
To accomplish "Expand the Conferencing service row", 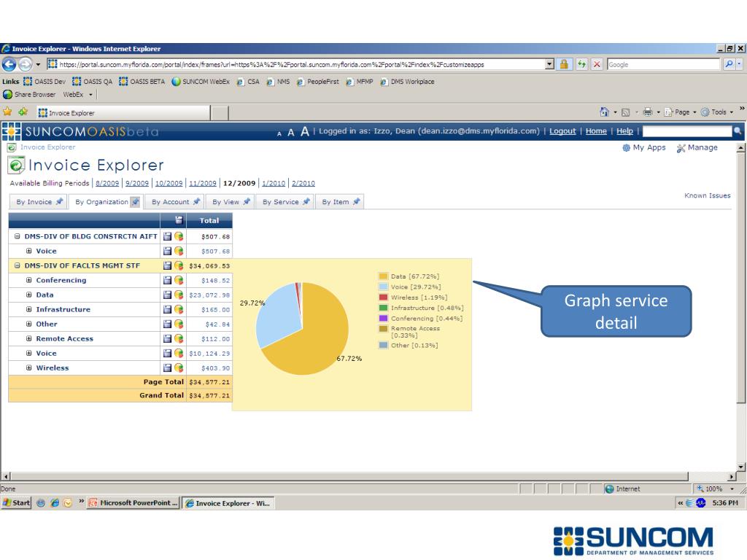I will pyautogui.click(x=28, y=280).
